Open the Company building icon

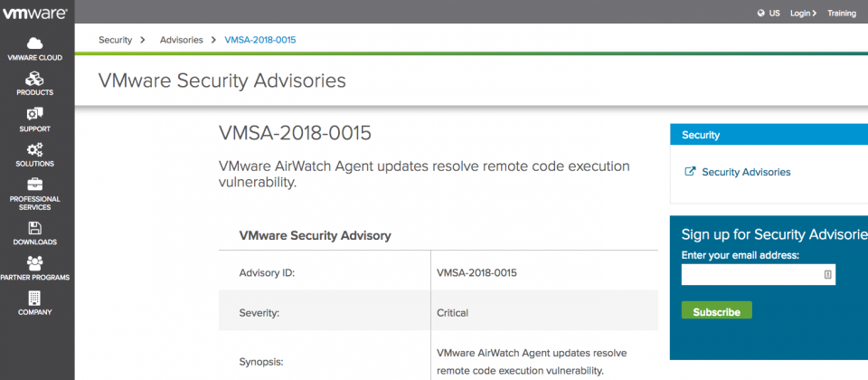(x=35, y=299)
